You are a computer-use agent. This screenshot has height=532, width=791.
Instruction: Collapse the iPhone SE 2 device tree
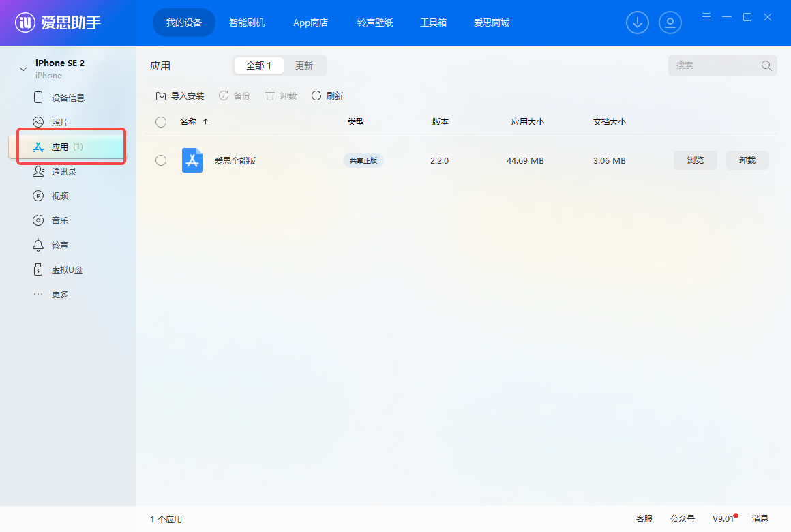pos(23,69)
